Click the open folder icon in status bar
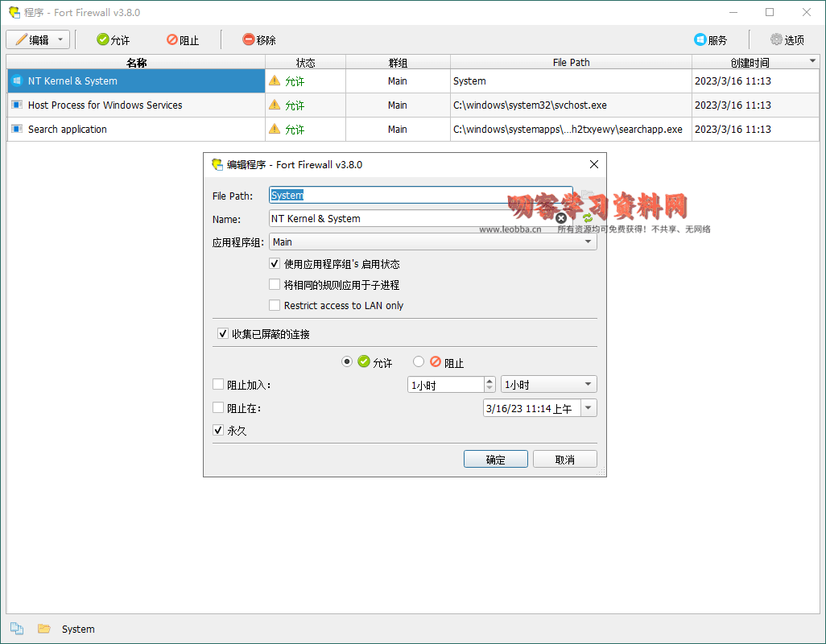This screenshot has width=826, height=644. point(43,629)
